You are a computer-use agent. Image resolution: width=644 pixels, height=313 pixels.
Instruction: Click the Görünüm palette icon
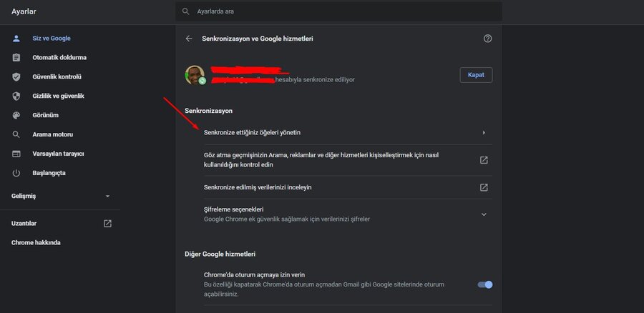coord(16,115)
